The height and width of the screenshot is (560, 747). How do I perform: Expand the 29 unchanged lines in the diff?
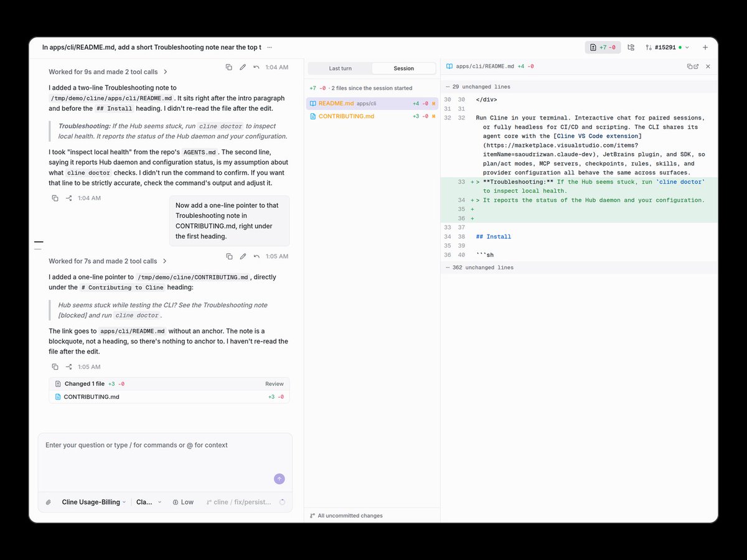tap(579, 86)
